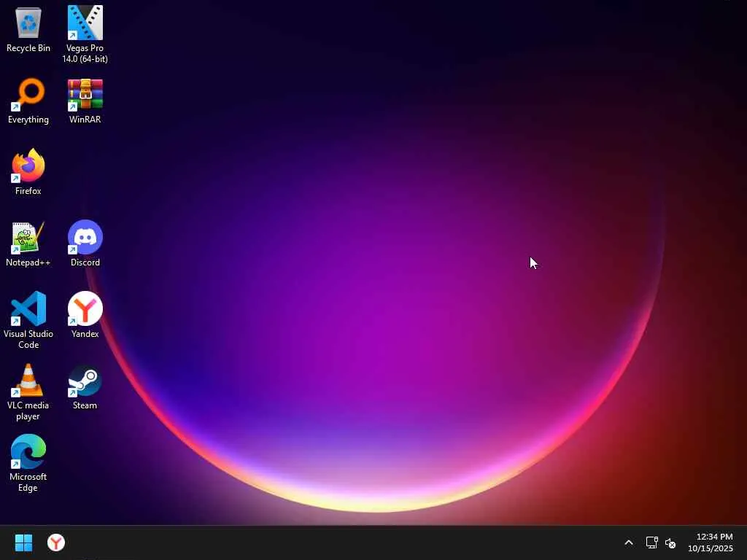The image size is (747, 560).
Task: Show hidden system tray icons
Action: pyautogui.click(x=629, y=542)
